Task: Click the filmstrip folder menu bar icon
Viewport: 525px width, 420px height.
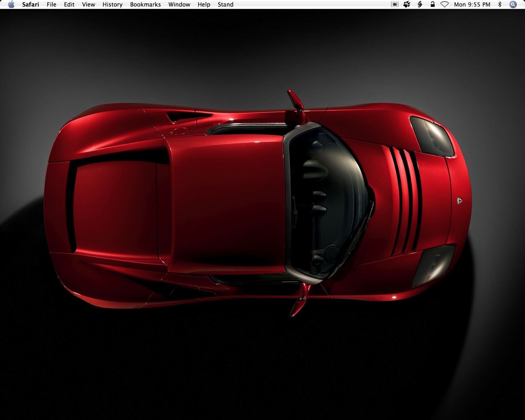Action: pos(395,5)
